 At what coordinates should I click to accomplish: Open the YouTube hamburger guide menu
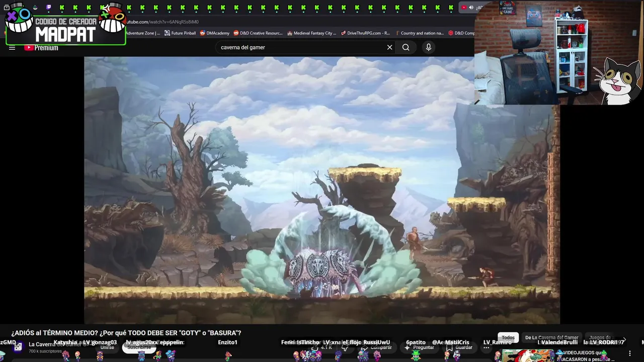12,48
